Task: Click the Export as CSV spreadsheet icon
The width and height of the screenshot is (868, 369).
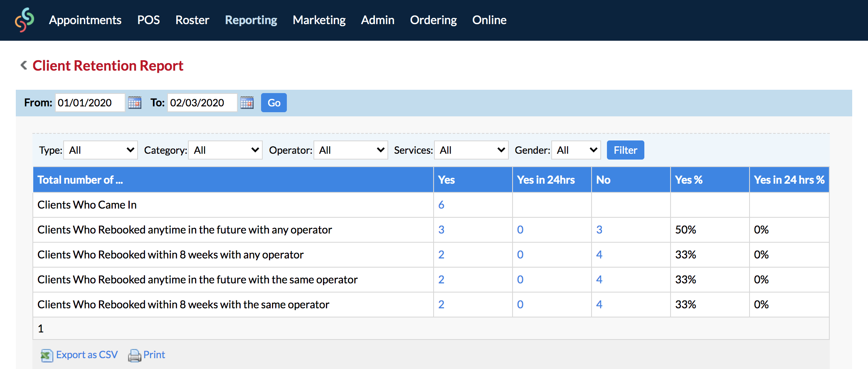Action: point(47,355)
